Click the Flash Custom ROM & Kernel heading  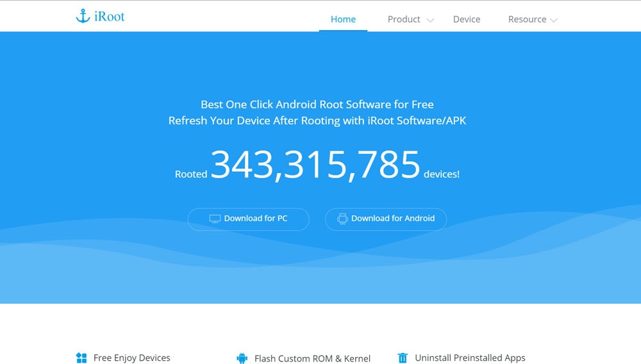[x=312, y=359]
